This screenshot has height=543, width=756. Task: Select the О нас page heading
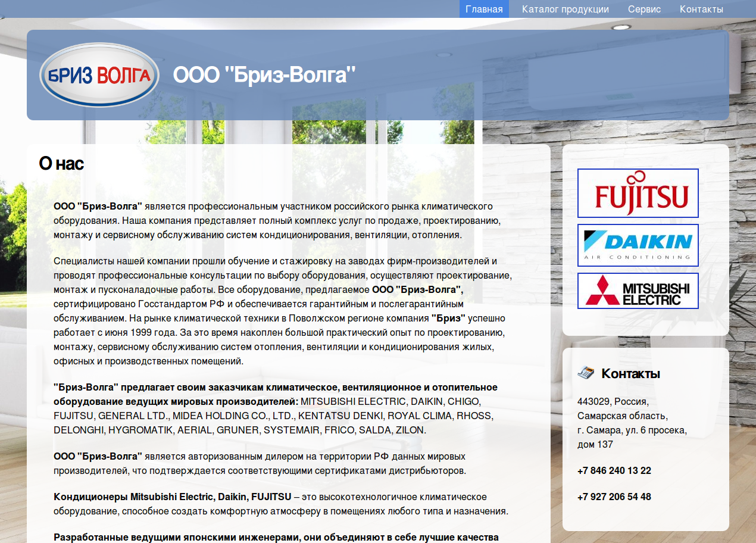click(61, 163)
